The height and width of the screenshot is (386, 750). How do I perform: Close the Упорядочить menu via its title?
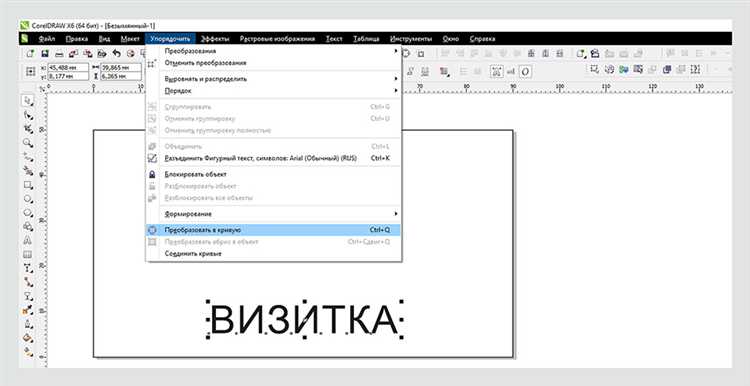[170, 39]
